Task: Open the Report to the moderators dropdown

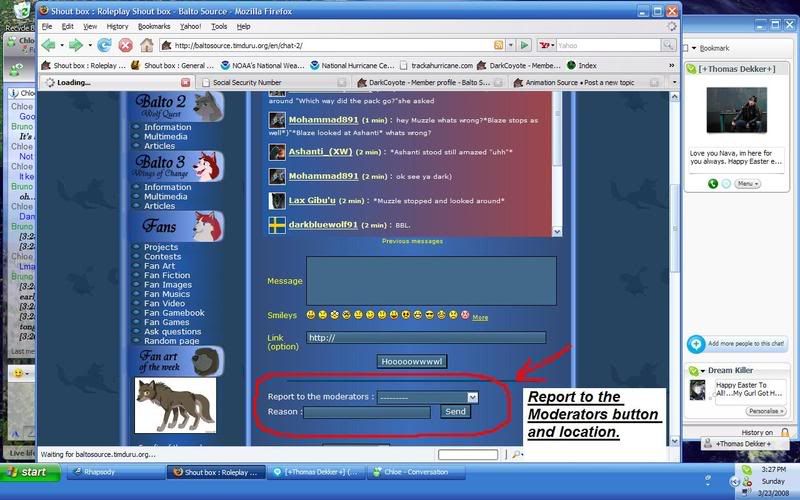Action: 428,397
